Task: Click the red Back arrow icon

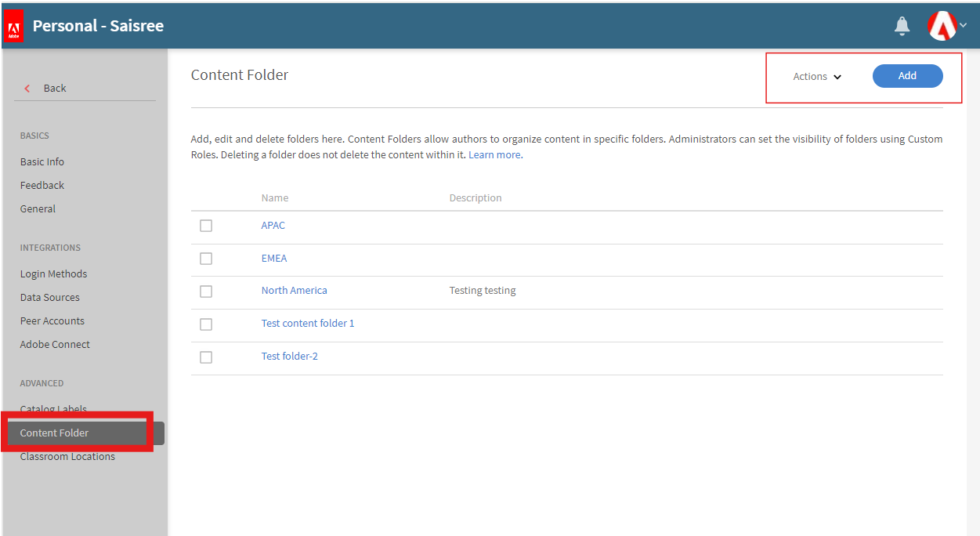Action: click(27, 89)
